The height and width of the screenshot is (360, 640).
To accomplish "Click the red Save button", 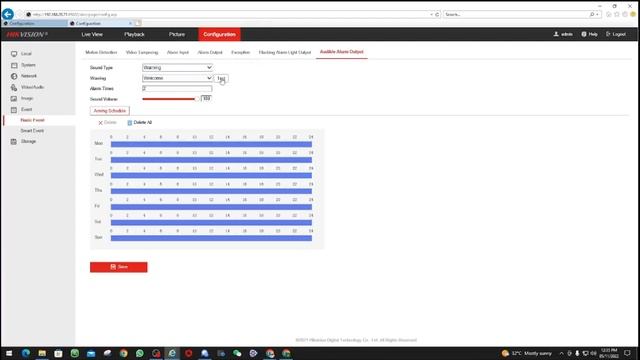I will [119, 267].
